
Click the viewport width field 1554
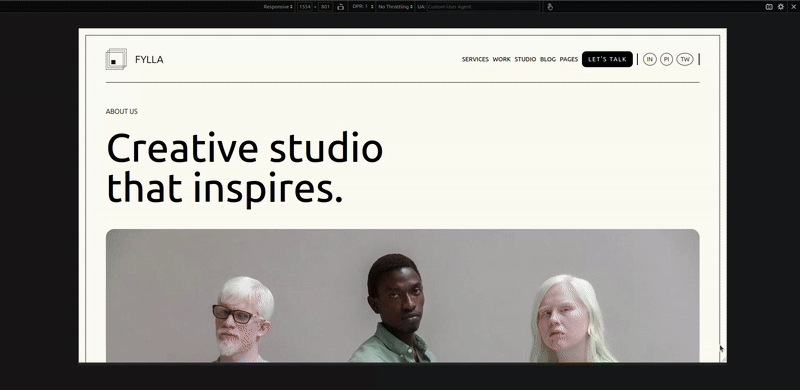click(305, 7)
